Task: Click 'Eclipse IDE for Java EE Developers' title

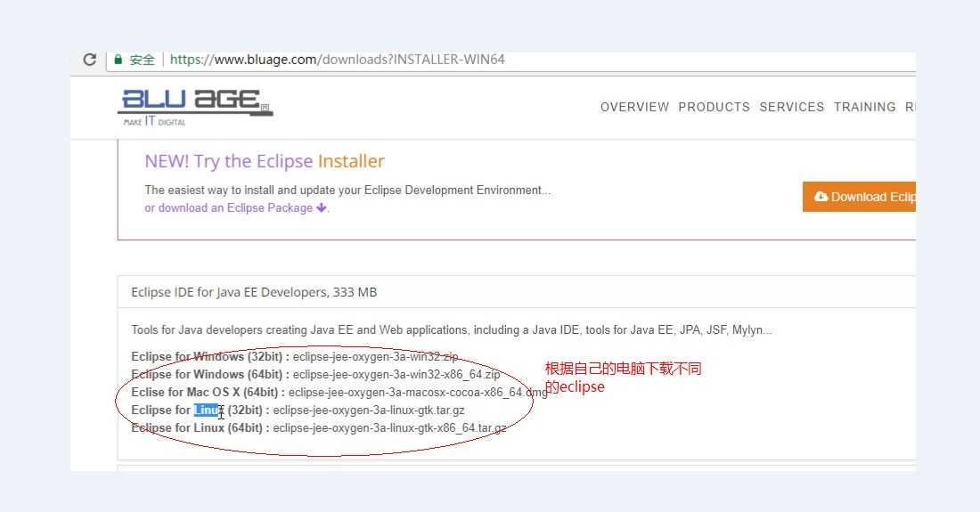Action: point(254,292)
